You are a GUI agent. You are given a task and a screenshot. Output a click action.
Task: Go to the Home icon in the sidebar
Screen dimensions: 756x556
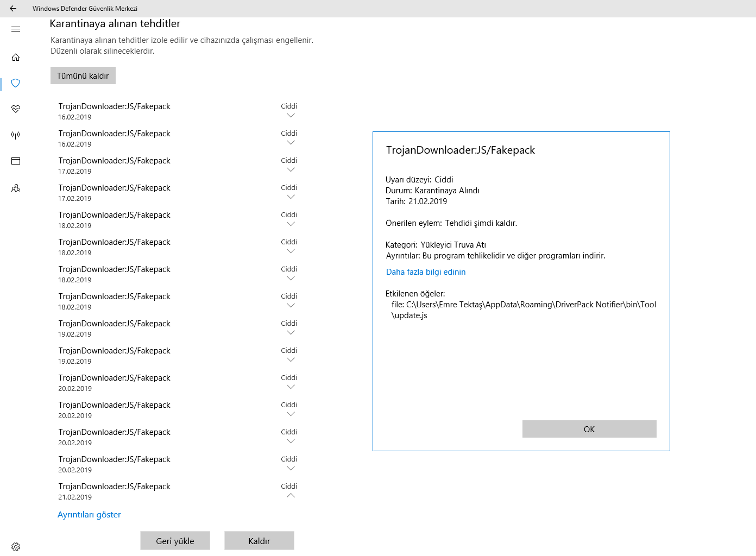point(16,57)
